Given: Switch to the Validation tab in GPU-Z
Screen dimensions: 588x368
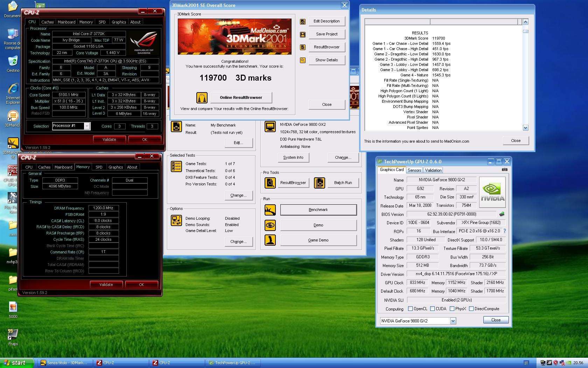Looking at the screenshot, I should [x=433, y=170].
